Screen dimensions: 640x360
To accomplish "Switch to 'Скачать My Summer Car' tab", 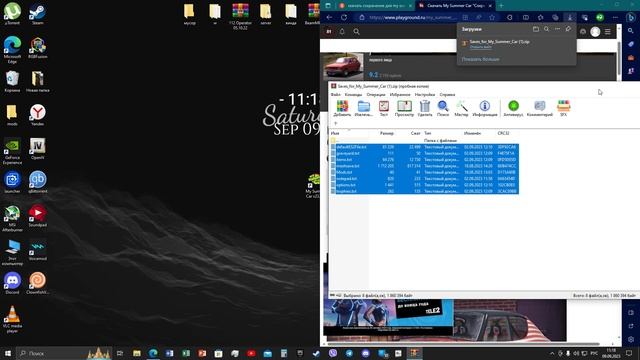I will (x=455, y=6).
